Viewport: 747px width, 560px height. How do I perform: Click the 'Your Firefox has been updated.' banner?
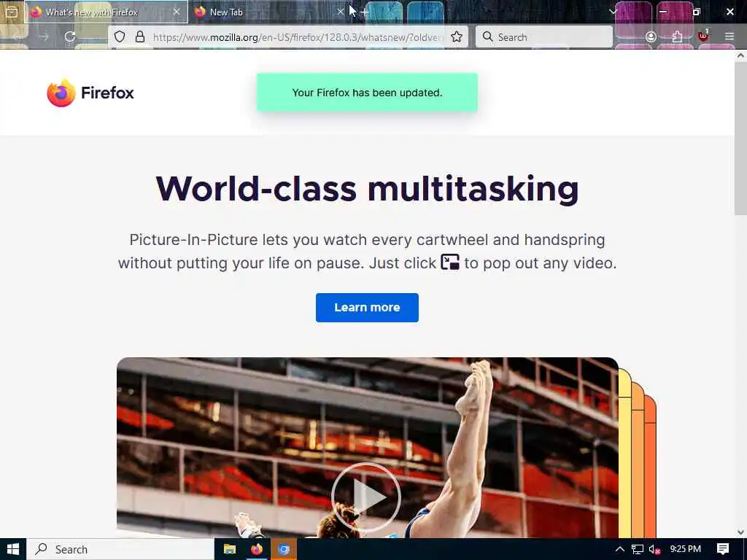[x=367, y=93]
